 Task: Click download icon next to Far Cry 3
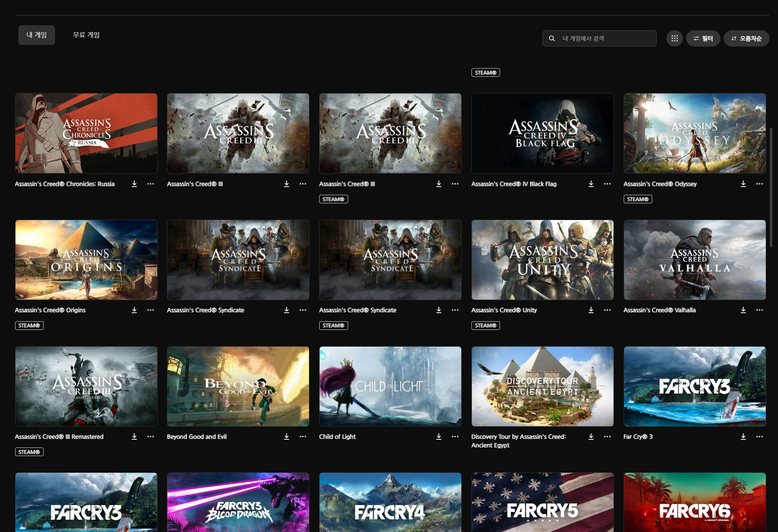(743, 437)
